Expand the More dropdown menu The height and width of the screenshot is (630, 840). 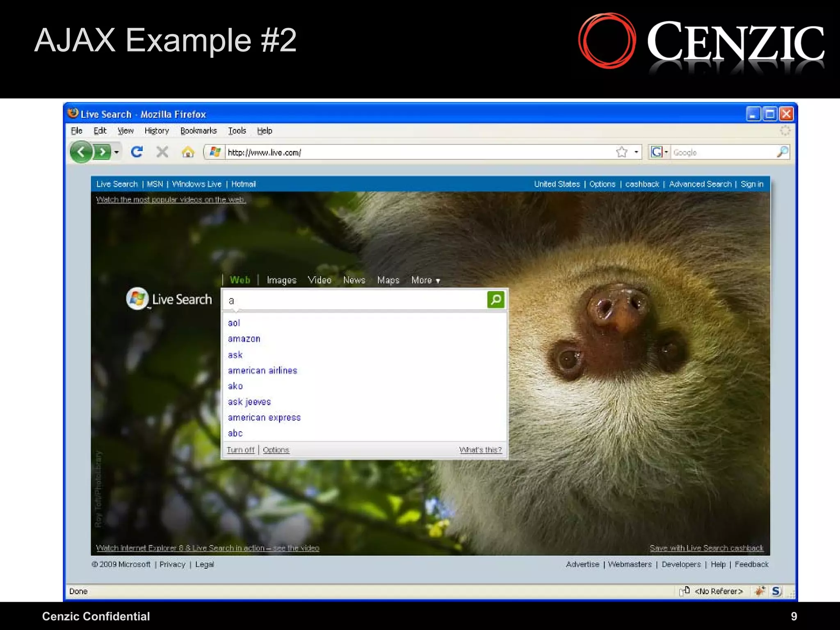point(426,280)
